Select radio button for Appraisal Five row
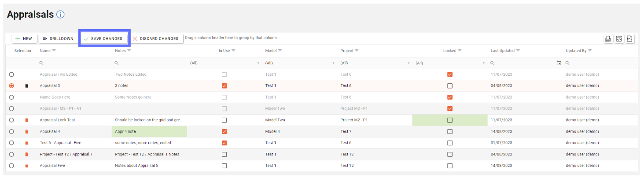Viewport: 644px width, 178px height. [11, 166]
